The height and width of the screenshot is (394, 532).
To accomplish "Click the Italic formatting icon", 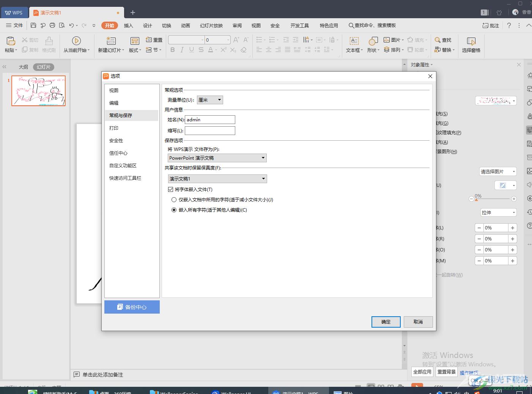I will [x=182, y=50].
